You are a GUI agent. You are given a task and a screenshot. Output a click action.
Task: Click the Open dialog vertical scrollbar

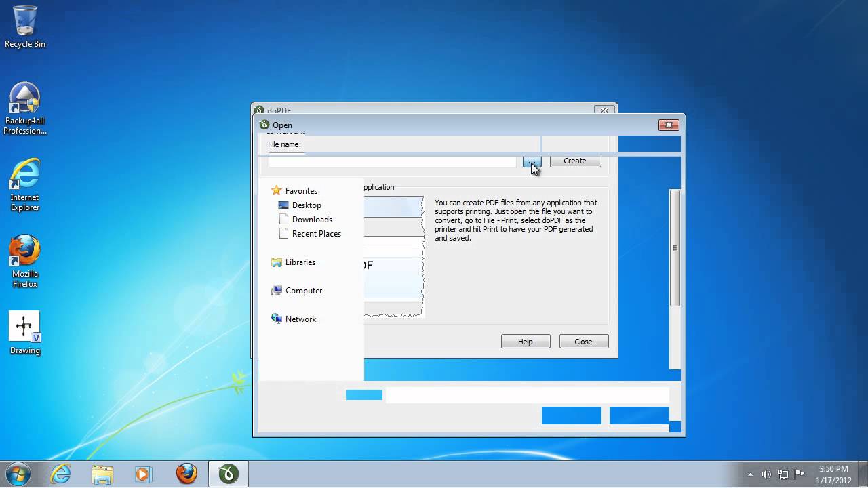[x=675, y=248]
